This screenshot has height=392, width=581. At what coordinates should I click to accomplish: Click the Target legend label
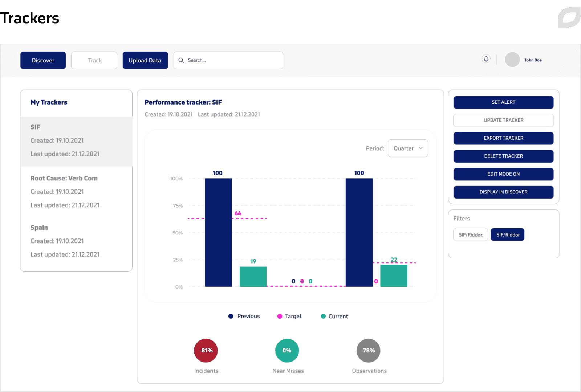pos(293,316)
